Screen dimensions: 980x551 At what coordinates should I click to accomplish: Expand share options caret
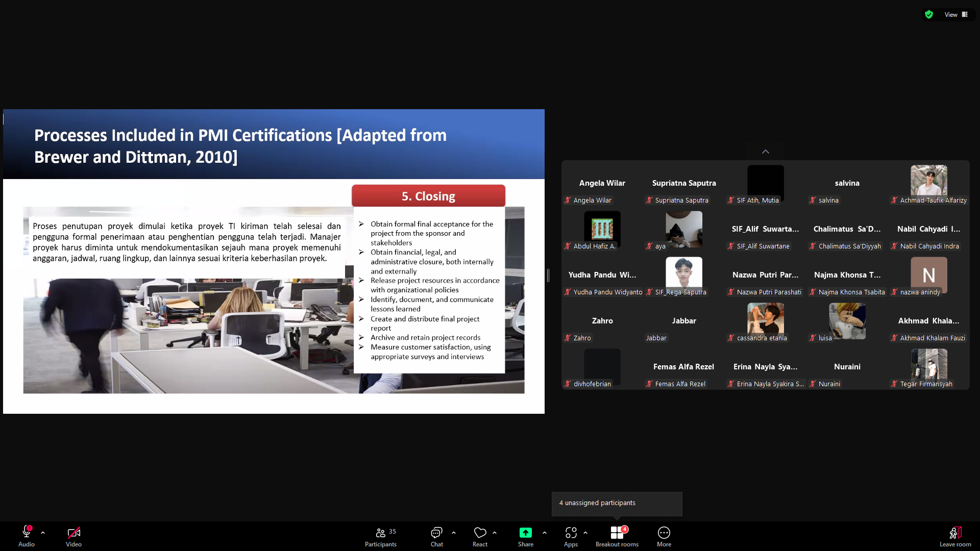coord(545,533)
